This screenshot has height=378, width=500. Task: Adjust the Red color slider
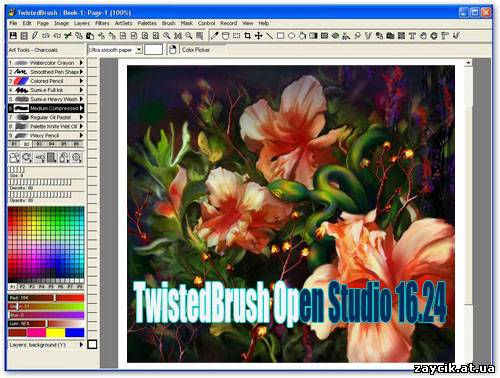click(x=46, y=298)
